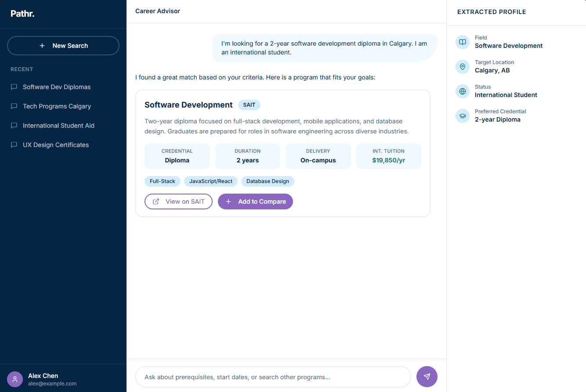This screenshot has width=586, height=392.
Task: Click the SAIT badge on program card
Action: click(249, 105)
